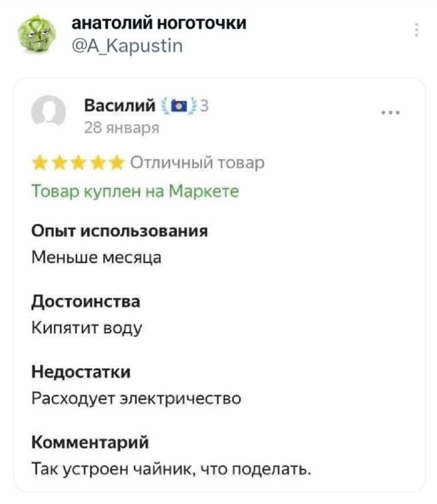Open the tweet's vertical three-dot menu
437x504 pixels.
(416, 29)
